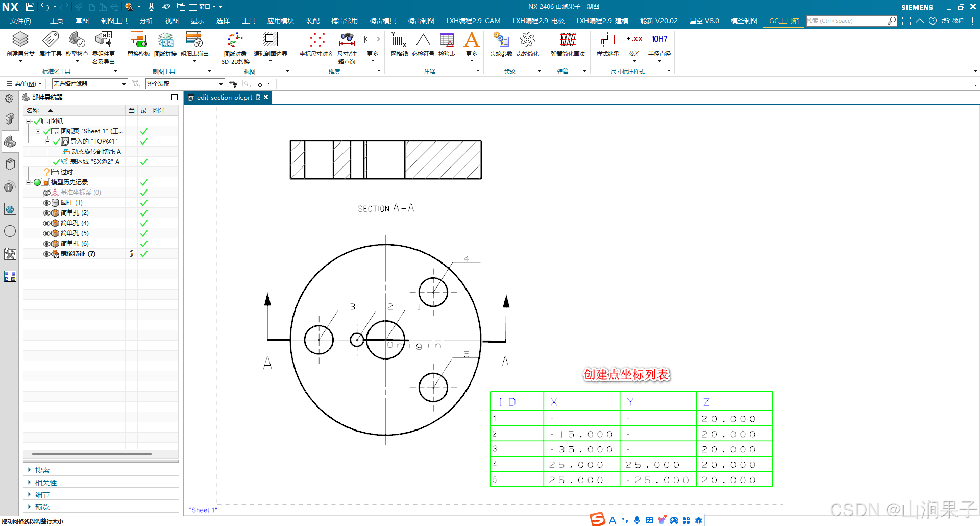Open the History clock sidebar icon
Screen dimensions: 980x526
10,231
